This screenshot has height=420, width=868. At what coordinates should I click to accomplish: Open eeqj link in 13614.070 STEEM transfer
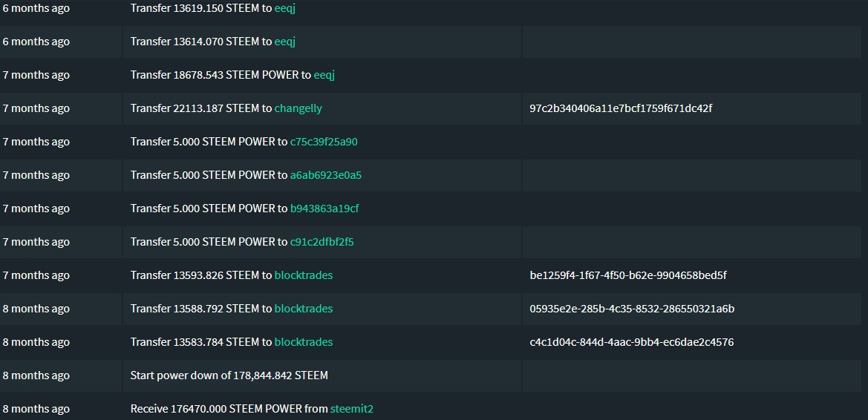pos(284,42)
